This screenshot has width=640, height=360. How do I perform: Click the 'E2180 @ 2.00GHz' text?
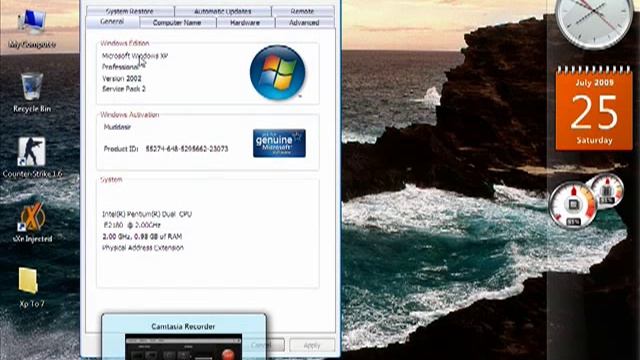[x=132, y=225]
